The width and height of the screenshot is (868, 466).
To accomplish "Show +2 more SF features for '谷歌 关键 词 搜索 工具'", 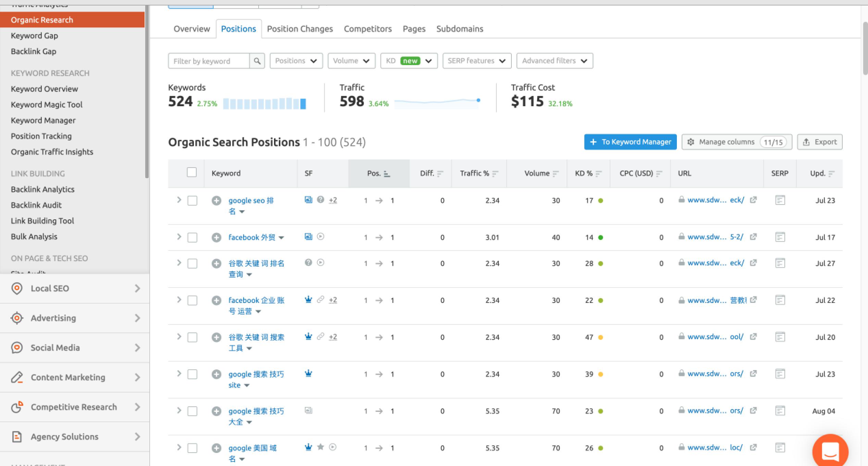I will [x=333, y=337].
